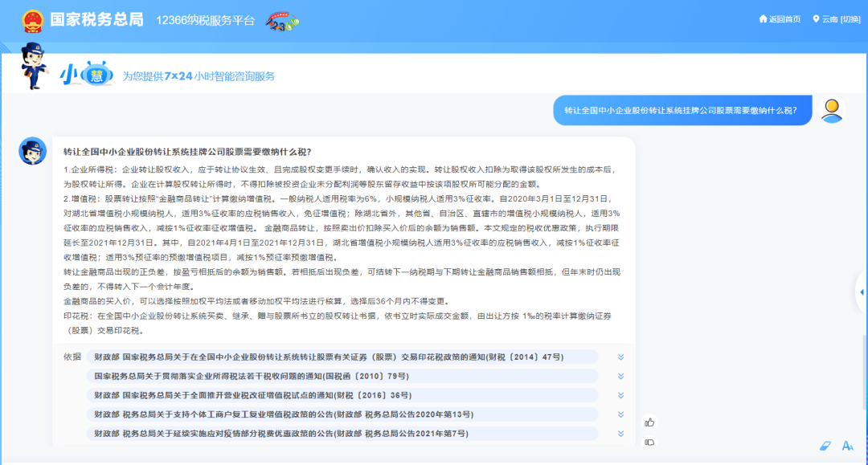Click the national emblem logo
Image resolution: width=868 pixels, height=465 pixels.
point(33,21)
